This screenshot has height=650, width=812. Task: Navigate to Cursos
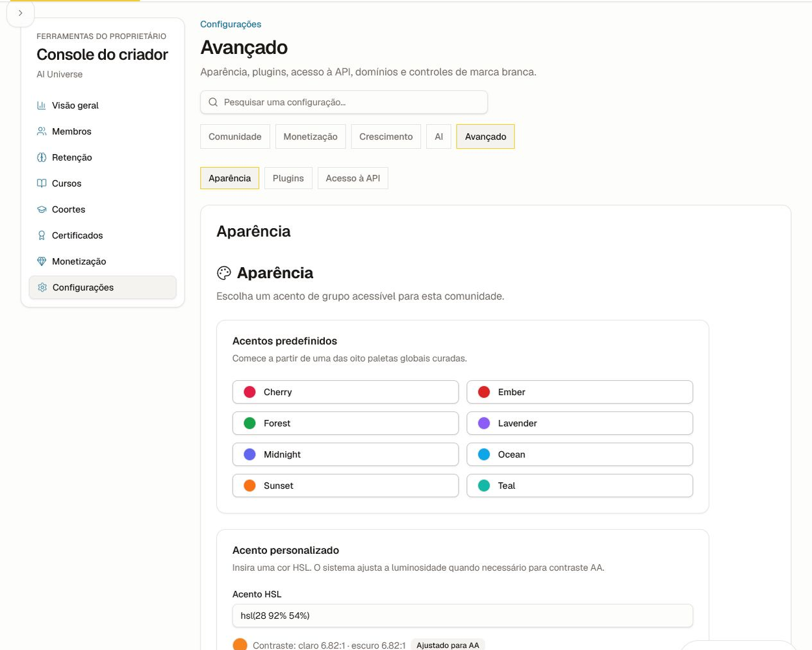(103, 183)
